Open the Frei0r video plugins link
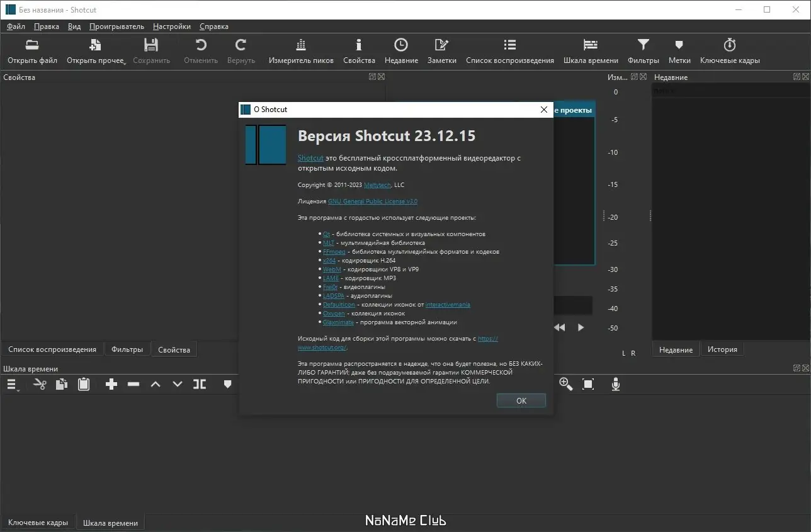Screen dimensions: 811x532 [x=331, y=287]
